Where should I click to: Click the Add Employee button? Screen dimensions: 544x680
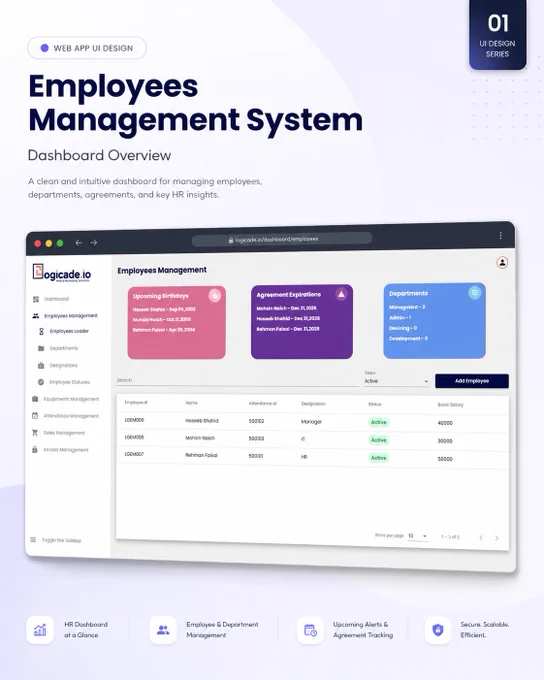[472, 381]
